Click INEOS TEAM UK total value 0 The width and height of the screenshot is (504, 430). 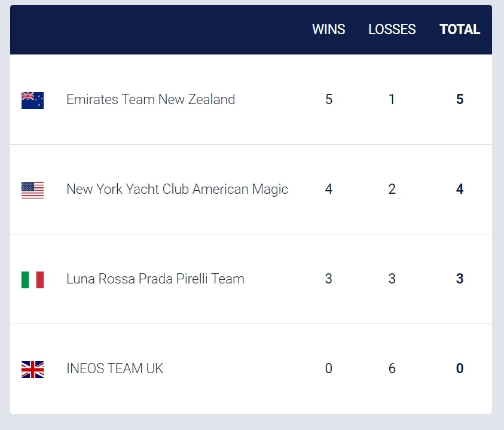460,368
